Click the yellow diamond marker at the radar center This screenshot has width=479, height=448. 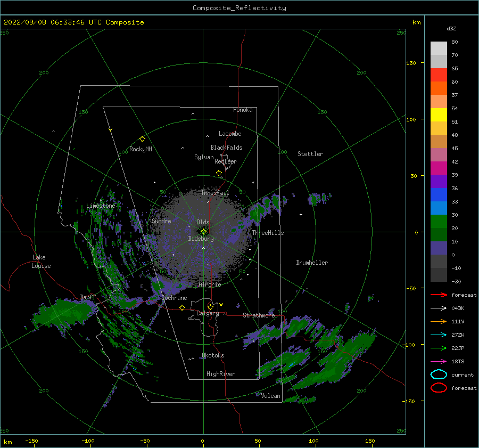[x=203, y=232]
